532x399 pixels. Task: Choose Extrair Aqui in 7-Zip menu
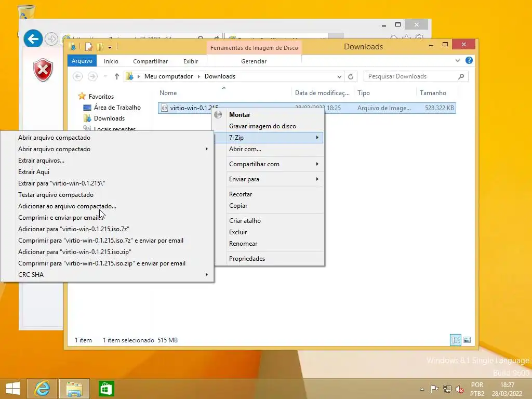coord(107,171)
